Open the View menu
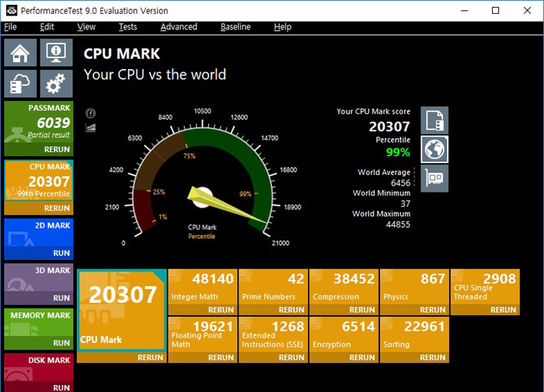Viewport: 544px width, 392px height. click(x=86, y=27)
